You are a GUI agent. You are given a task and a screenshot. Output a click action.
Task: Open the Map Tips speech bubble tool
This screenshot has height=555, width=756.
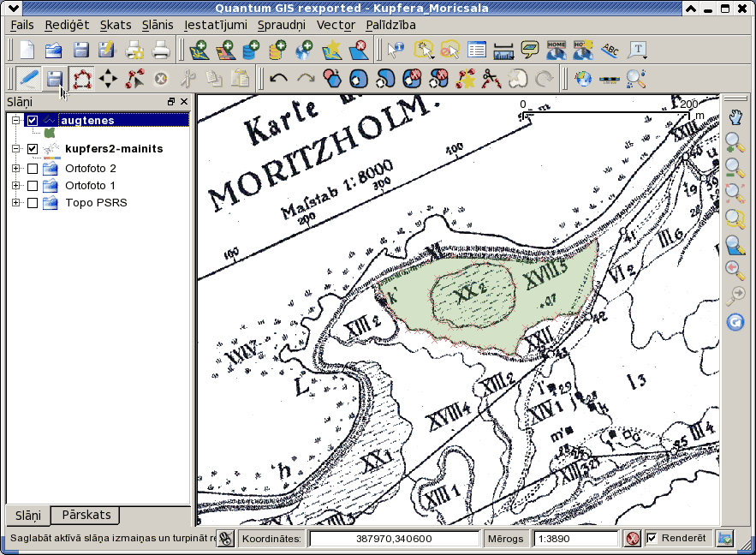pyautogui.click(x=530, y=51)
